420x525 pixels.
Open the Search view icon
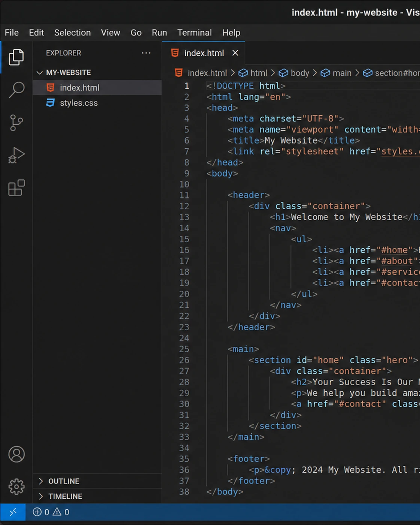[x=16, y=90]
